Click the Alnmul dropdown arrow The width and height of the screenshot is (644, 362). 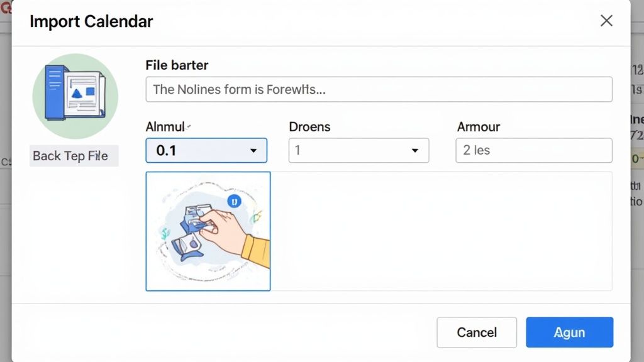[253, 151]
